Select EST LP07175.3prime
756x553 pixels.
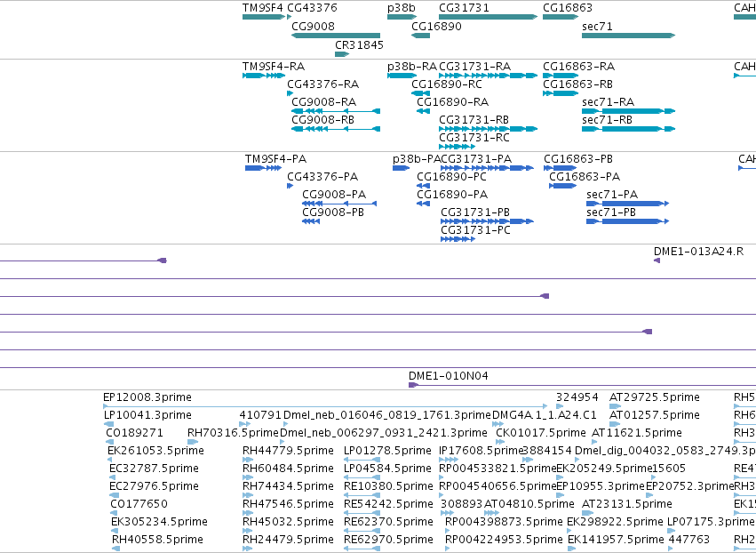point(711,522)
